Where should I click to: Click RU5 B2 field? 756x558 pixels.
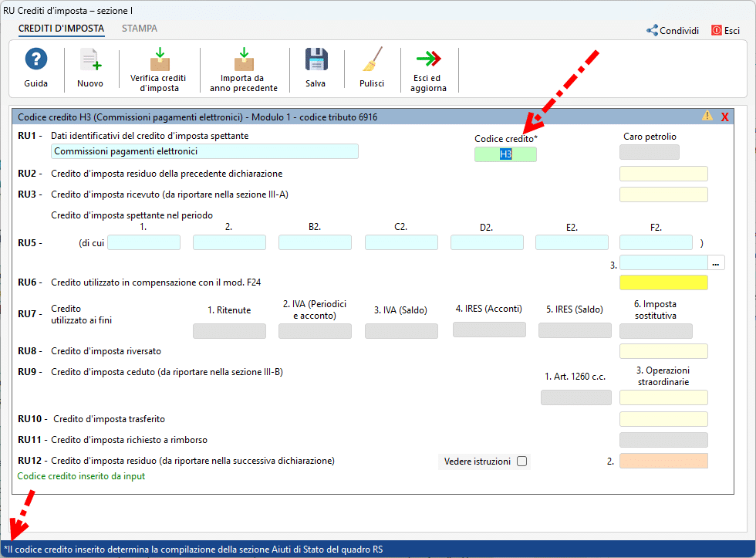tap(315, 242)
